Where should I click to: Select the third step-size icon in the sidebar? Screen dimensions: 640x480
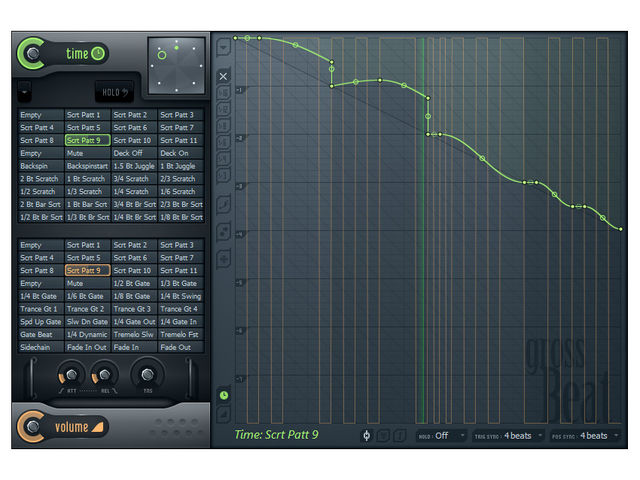pos(223,126)
